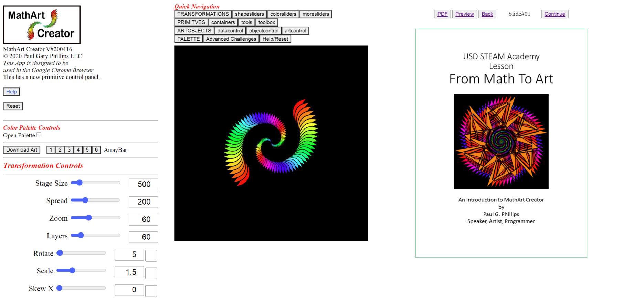Viewport: 644px width, 300px height.
Task: Click the Stage Size value field
Action: pos(144,184)
